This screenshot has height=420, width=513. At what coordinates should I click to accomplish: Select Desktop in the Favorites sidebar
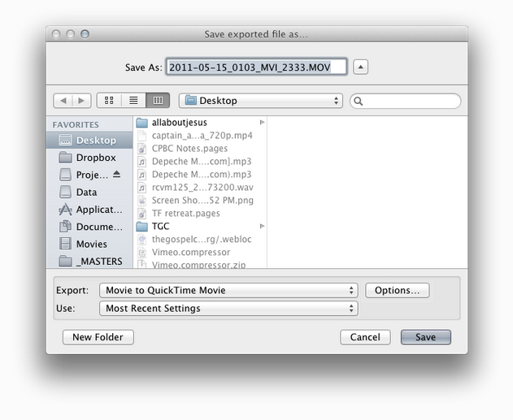point(89,141)
